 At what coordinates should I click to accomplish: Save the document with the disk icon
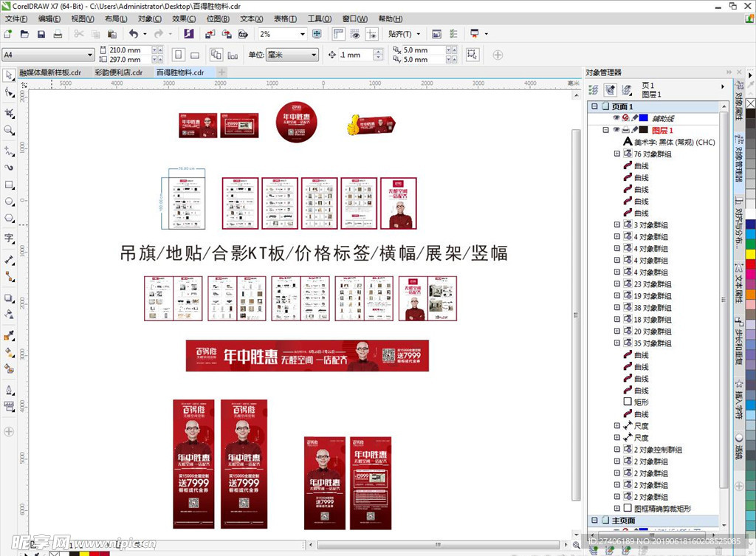41,34
